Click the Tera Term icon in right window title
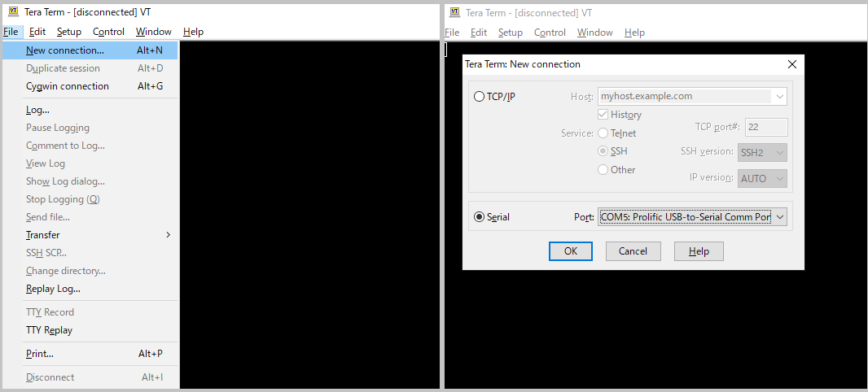868x392 pixels. tap(454, 12)
